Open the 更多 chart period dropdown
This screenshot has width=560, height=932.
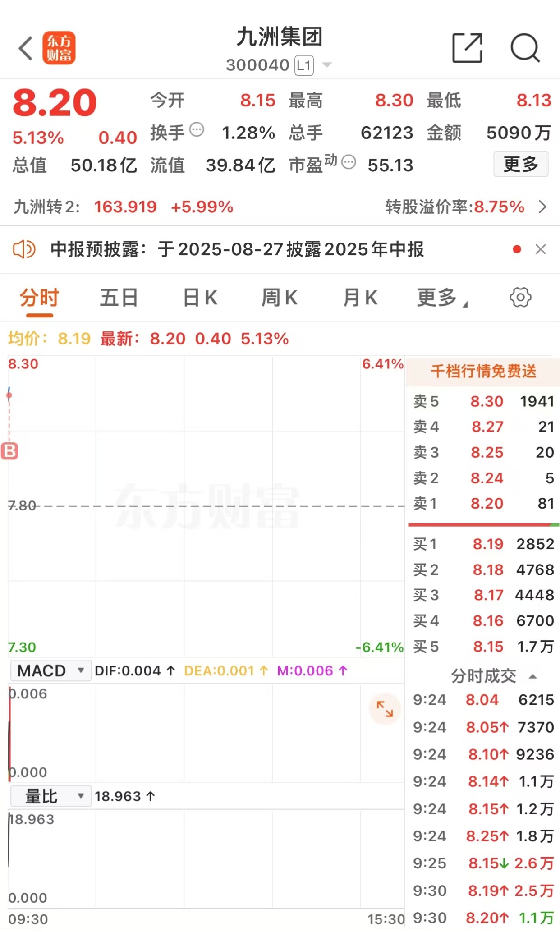tap(442, 298)
